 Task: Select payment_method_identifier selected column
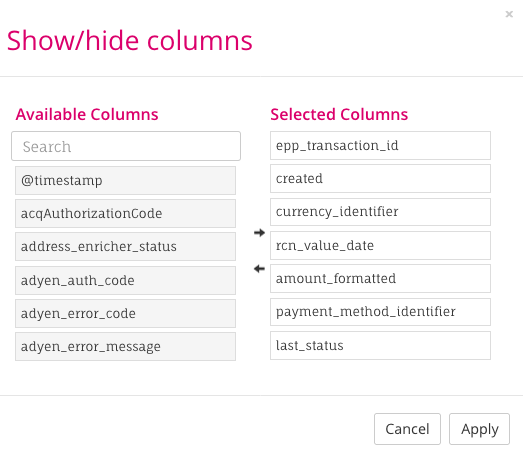pyautogui.click(x=380, y=312)
